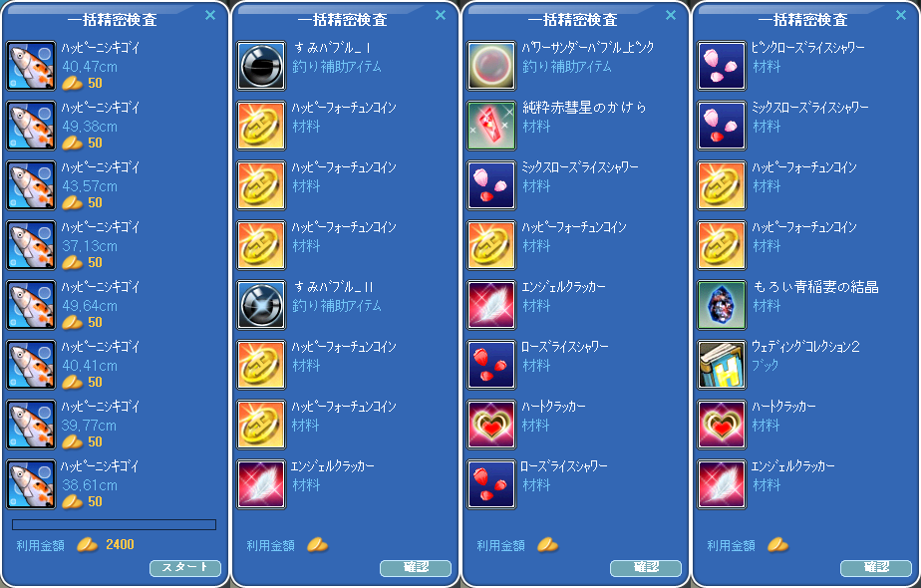The image size is (921, 588).
Task: Click the inspection progress bar
Action: pyautogui.click(x=114, y=524)
